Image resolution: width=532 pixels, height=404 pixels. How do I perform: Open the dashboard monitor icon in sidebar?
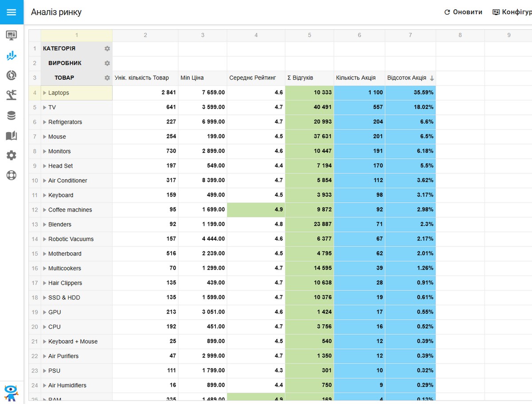point(12,35)
